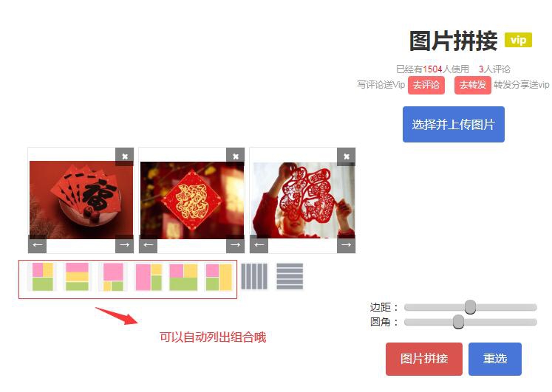
Task: Remove the middle diamond Fu image
Action: tap(235, 157)
